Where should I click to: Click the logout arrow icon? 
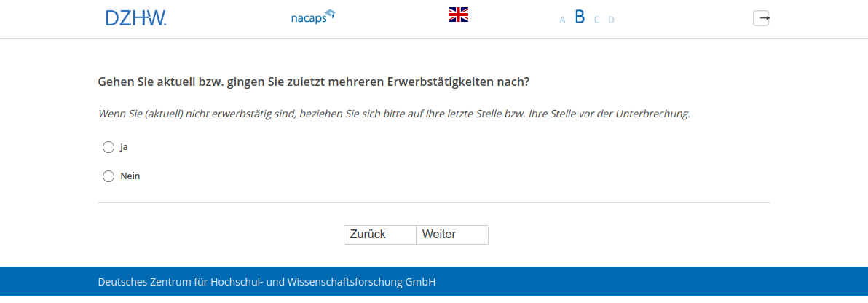[761, 18]
